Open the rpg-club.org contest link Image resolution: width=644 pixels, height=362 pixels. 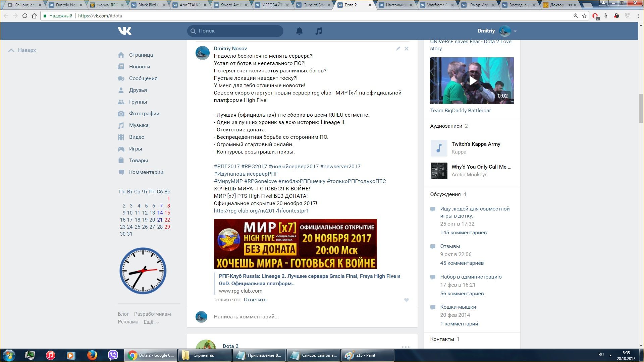[261, 211]
